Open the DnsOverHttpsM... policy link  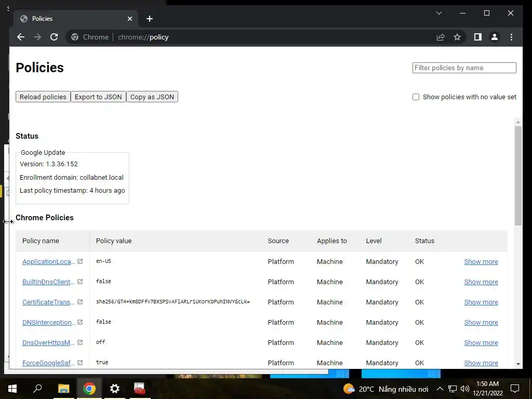coord(48,343)
